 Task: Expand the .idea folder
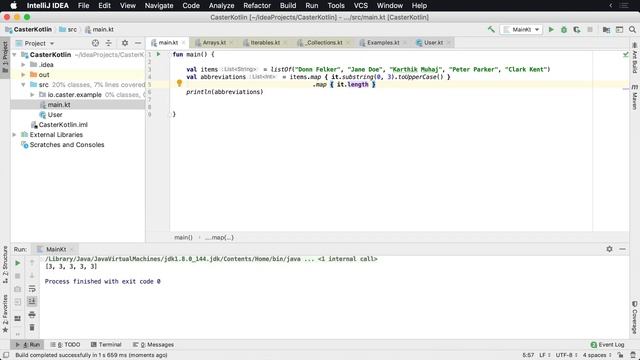23,64
